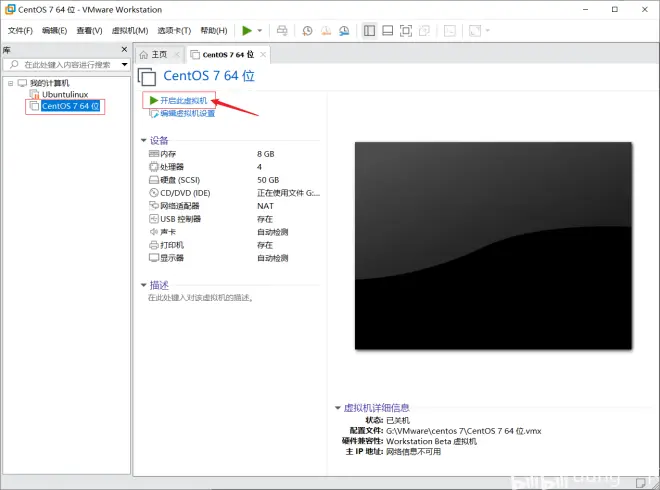Open the stretch display dropdown arrow
Screen dimensions: 660x490
point(488,30)
